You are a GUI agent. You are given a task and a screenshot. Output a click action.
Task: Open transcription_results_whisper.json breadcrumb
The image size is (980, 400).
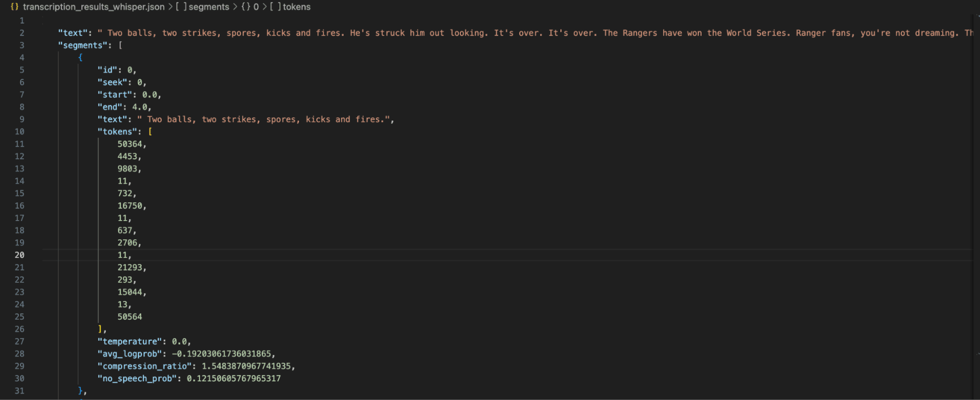tap(94, 7)
